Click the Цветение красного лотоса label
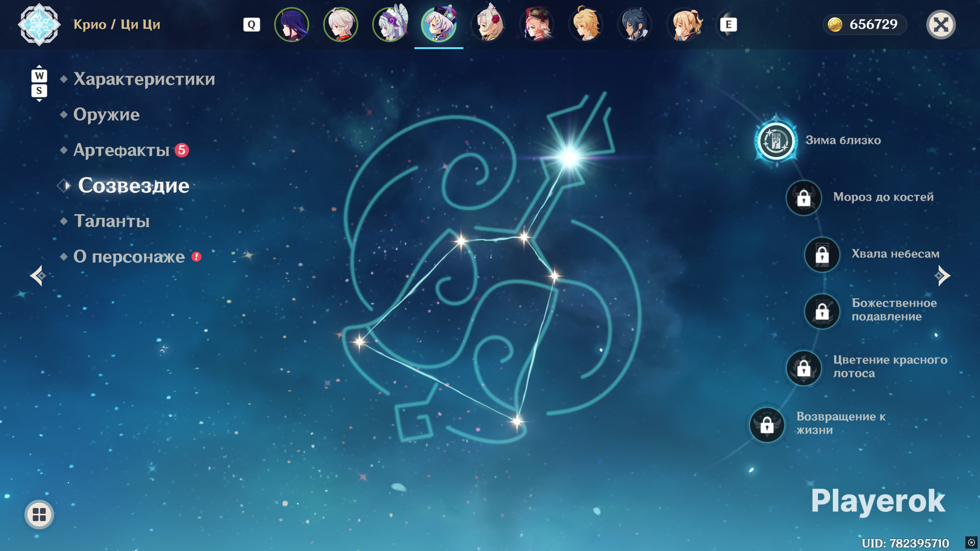Image resolution: width=980 pixels, height=551 pixels. (890, 366)
